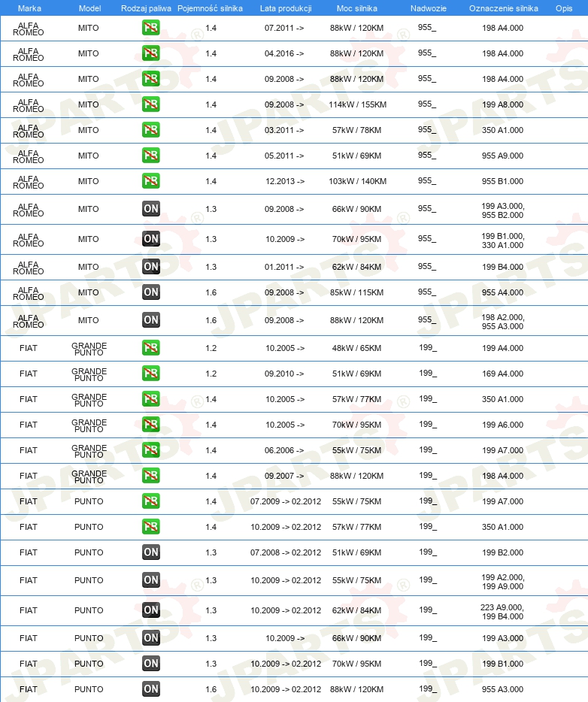Click the ON diesel icon in the 01.2011 MITO row
The image size is (588, 702).
tap(150, 266)
